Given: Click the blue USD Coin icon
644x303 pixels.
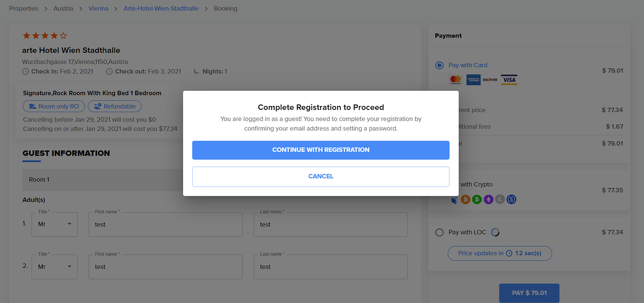Looking at the screenshot, I should click(512, 199).
